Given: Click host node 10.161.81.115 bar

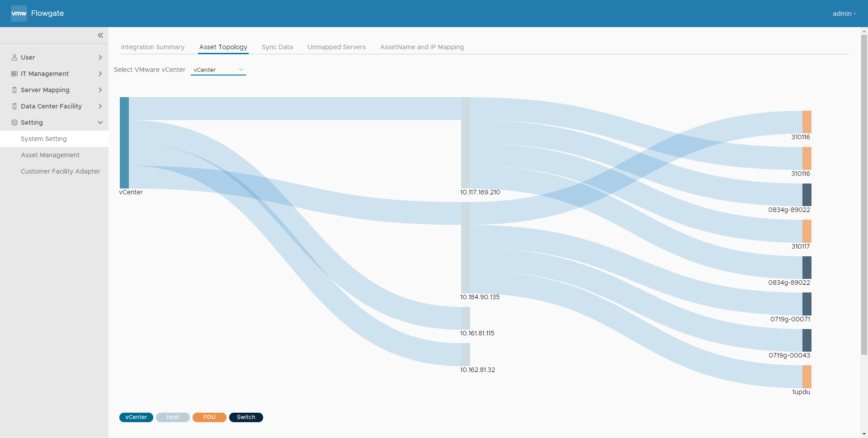Looking at the screenshot, I should coord(466,318).
